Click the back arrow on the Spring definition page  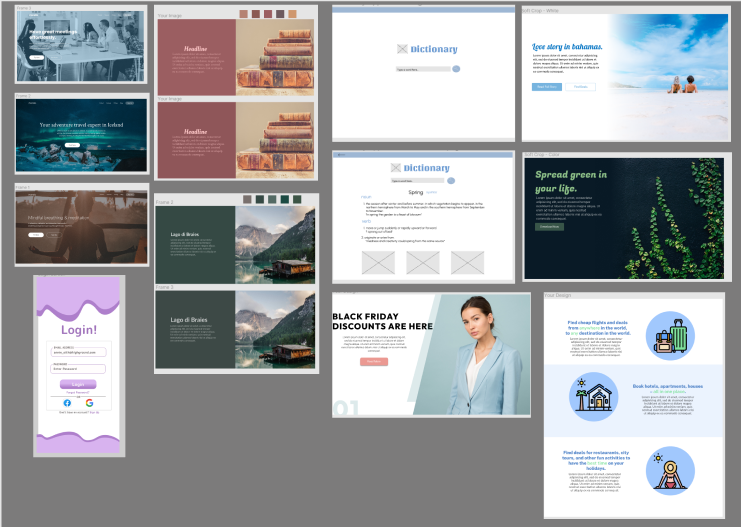341,155
